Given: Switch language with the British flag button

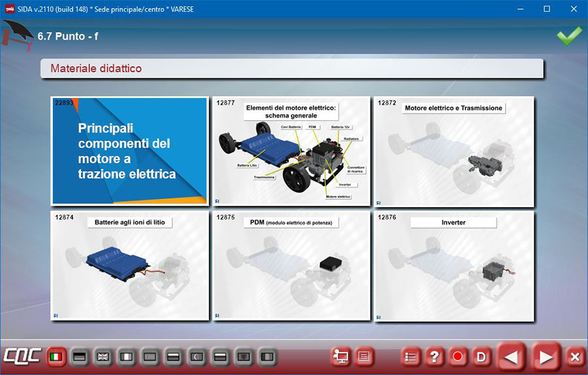Looking at the screenshot, I should 103,357.
